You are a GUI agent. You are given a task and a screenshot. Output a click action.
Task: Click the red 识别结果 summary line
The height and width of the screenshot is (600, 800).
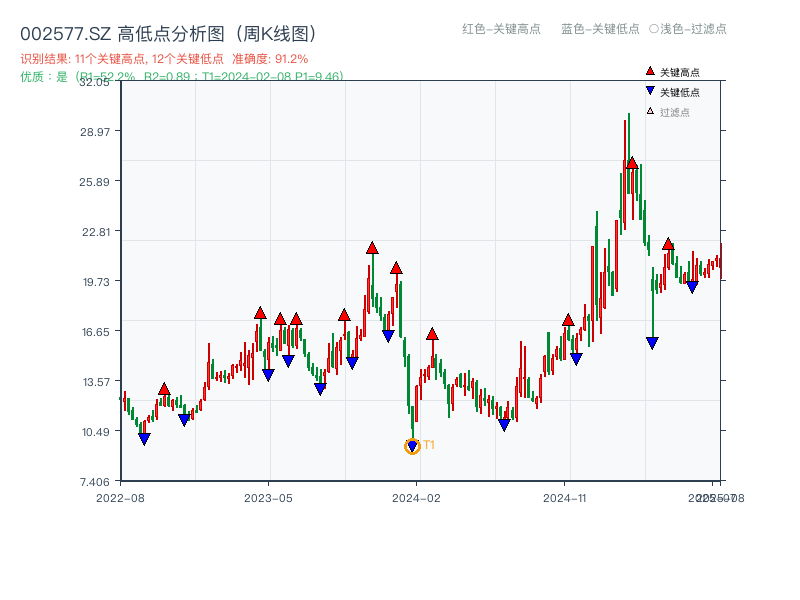click(x=164, y=59)
